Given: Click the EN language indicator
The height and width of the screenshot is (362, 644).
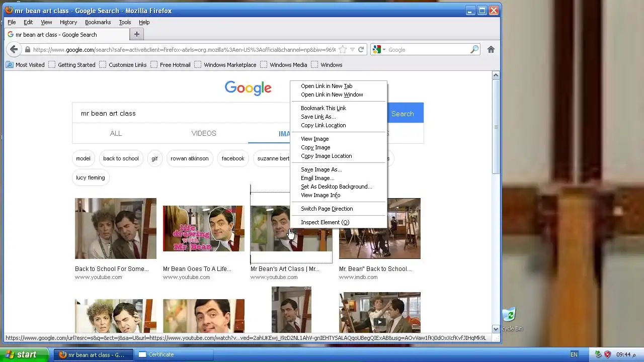Looking at the screenshot, I should click(574, 354).
